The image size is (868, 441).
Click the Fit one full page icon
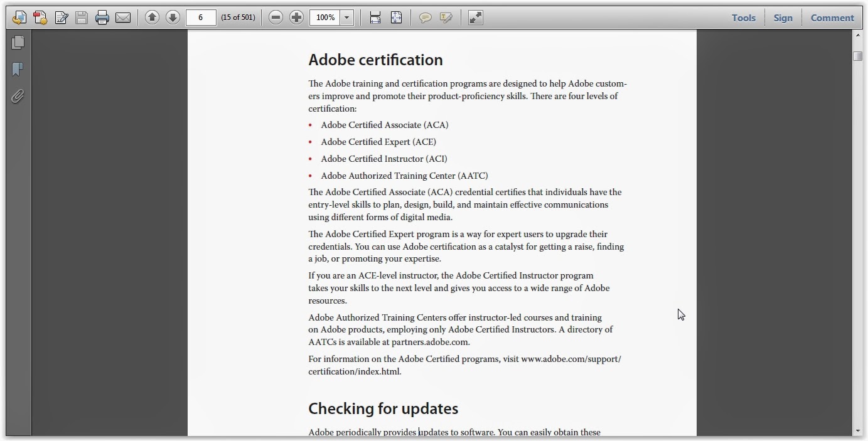[396, 18]
